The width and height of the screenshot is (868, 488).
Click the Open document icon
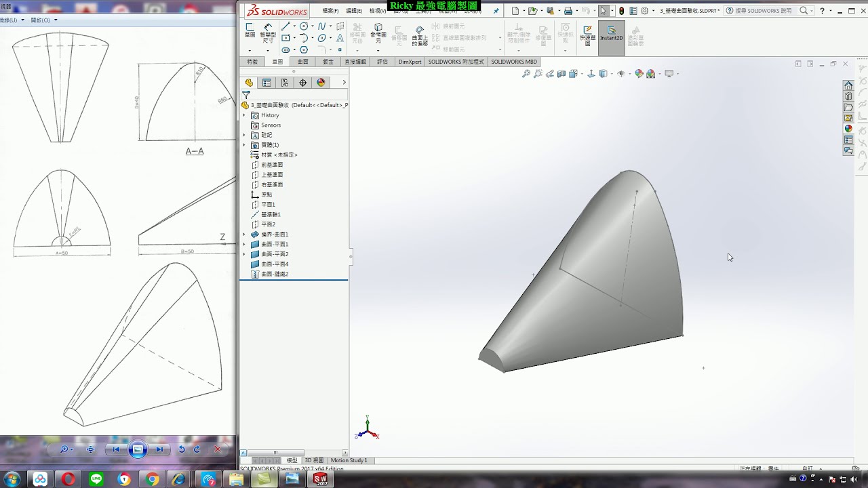click(x=533, y=11)
